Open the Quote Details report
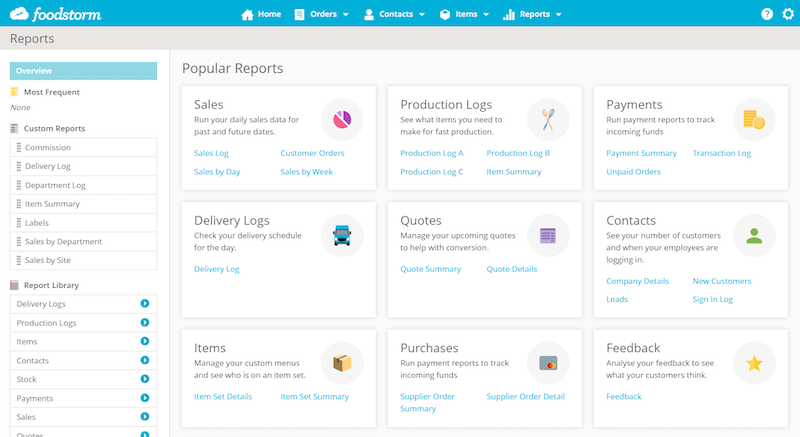This screenshot has width=800, height=437. tap(512, 269)
